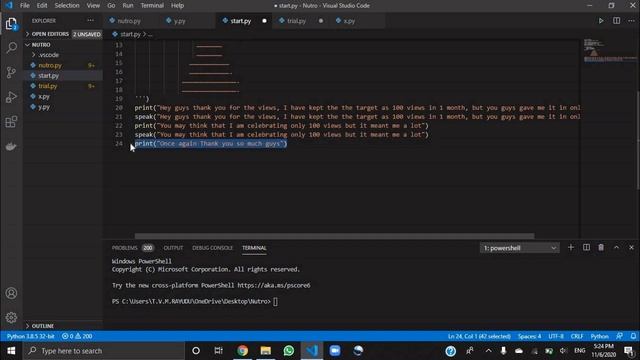Open the Source Control view
640x360 pixels.
[x=11, y=72]
